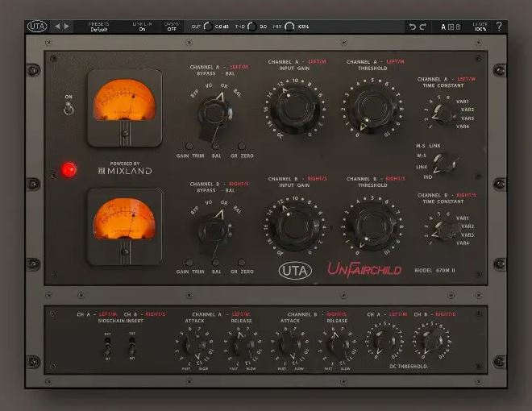This screenshot has height=411, width=532.
Task: Click the red power indicator lamp
Action: [x=69, y=169]
